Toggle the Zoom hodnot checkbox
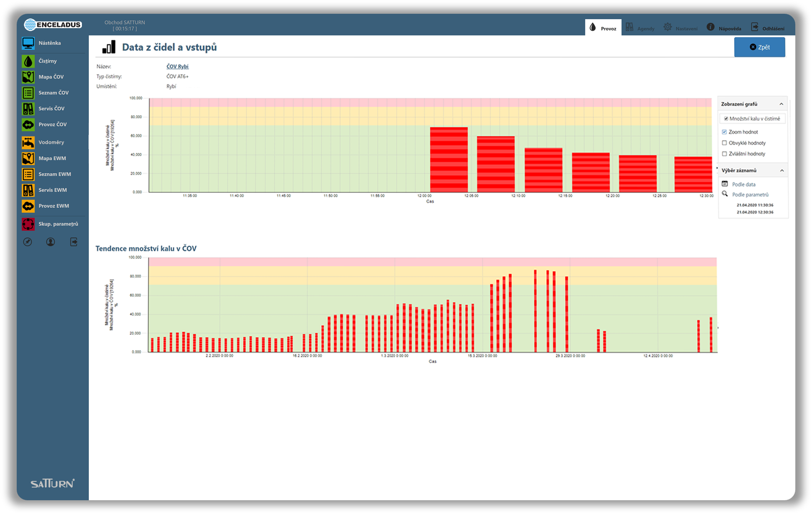Image resolution: width=812 pixels, height=514 pixels. pyautogui.click(x=724, y=132)
